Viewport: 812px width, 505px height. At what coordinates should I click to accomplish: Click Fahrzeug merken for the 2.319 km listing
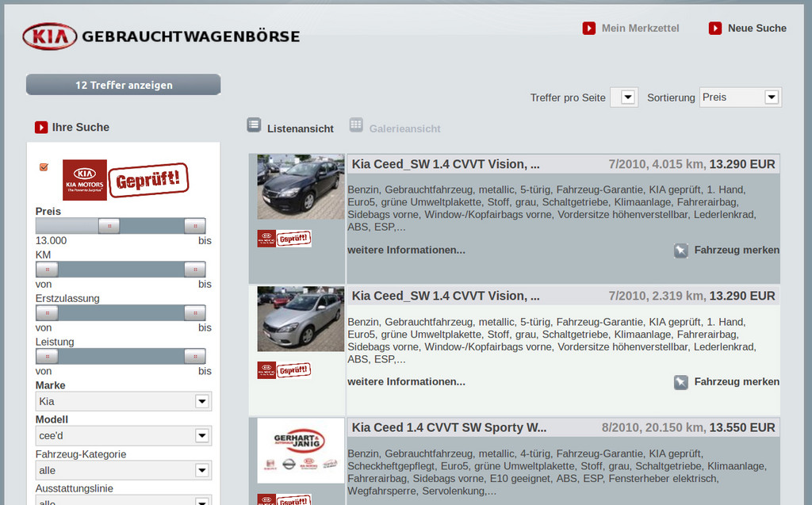pyautogui.click(x=737, y=382)
